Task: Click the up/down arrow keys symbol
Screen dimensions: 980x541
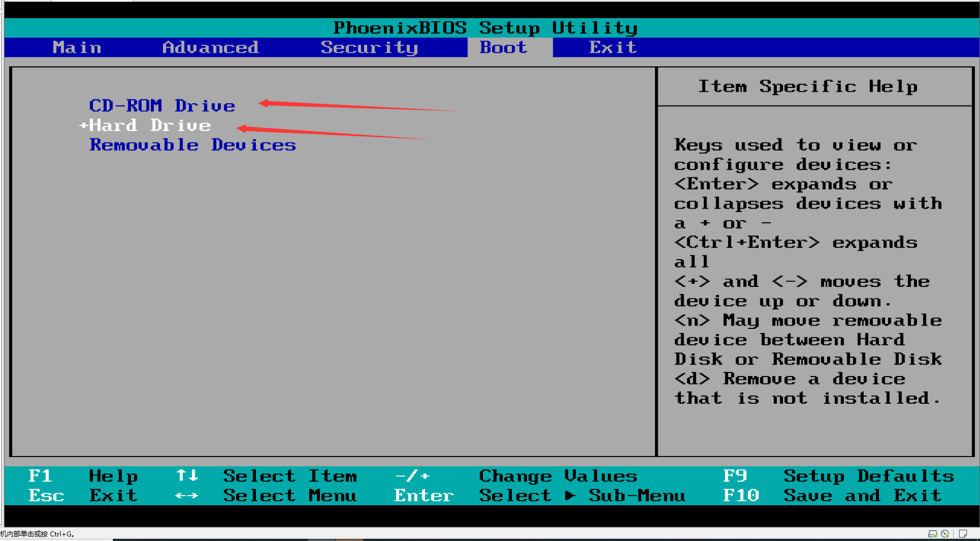Action: coord(187,476)
